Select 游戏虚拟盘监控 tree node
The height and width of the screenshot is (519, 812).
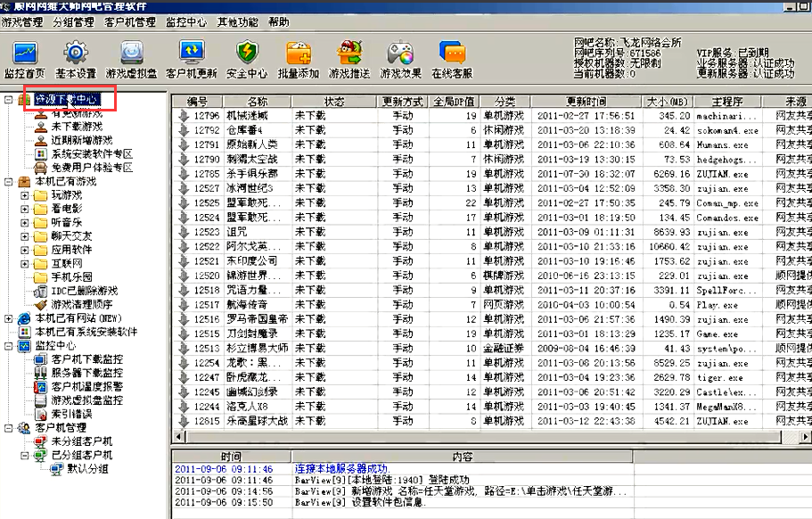pyautogui.click(x=87, y=400)
